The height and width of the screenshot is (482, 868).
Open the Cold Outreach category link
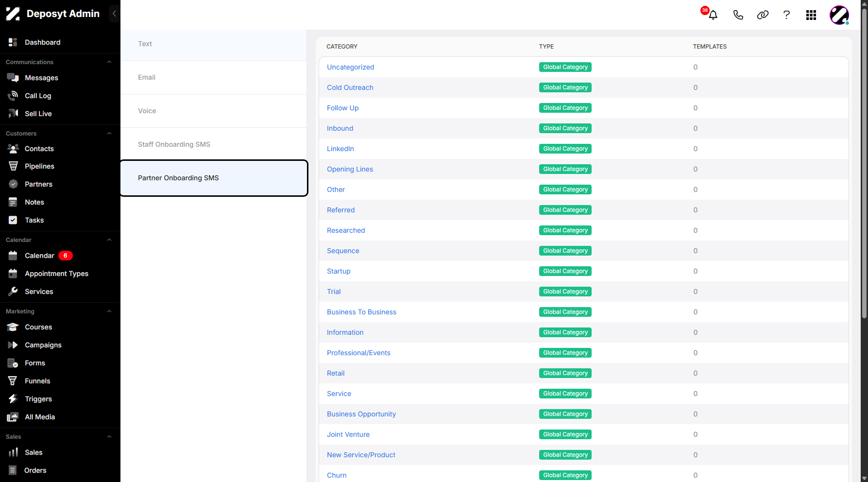tap(350, 87)
